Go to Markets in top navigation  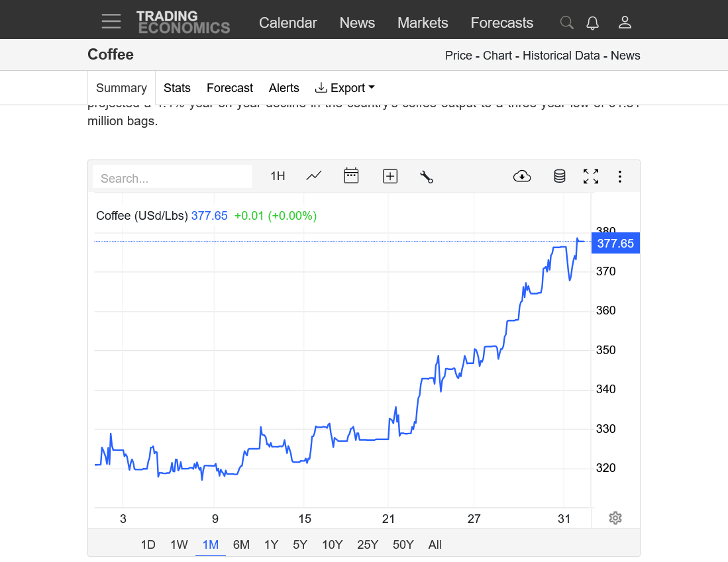(423, 23)
